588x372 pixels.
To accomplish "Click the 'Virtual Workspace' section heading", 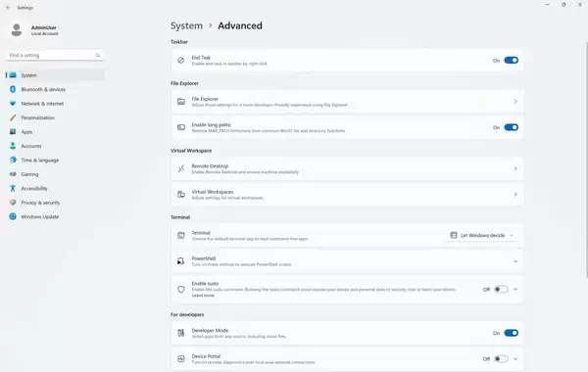I will [x=191, y=151].
